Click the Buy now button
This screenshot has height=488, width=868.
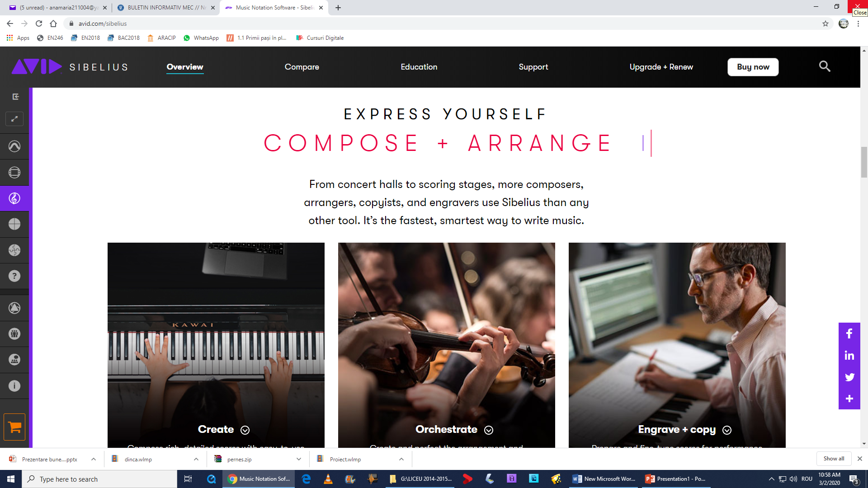click(753, 67)
